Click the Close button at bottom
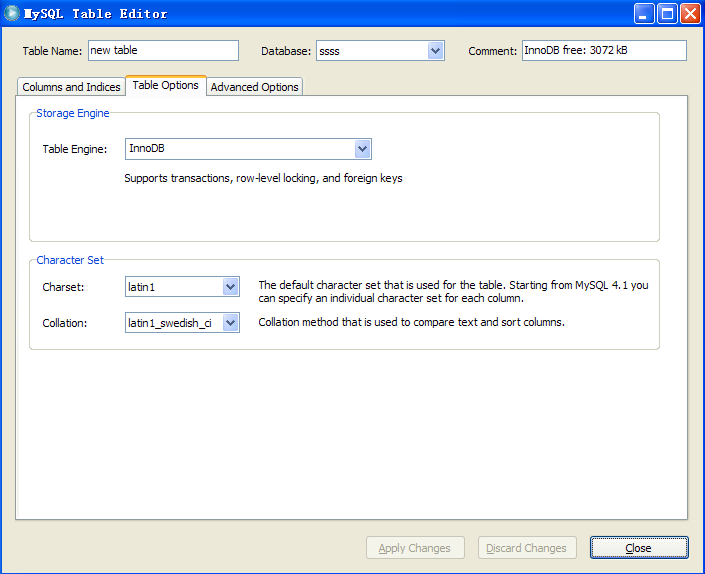This screenshot has height=574, width=705. tap(639, 548)
